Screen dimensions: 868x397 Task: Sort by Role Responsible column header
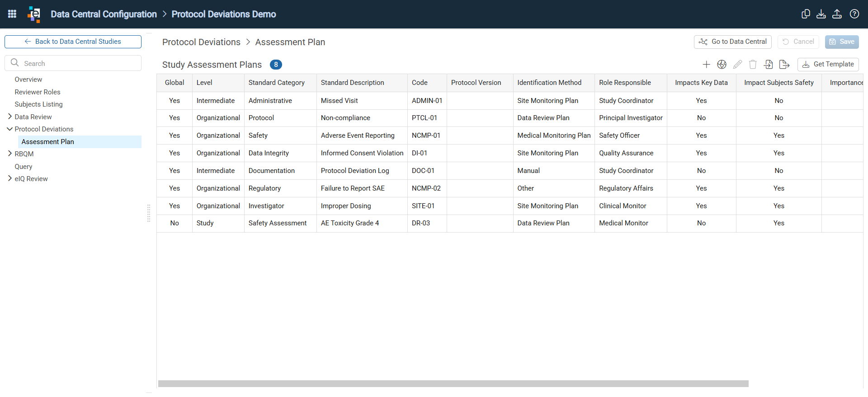pyautogui.click(x=631, y=83)
